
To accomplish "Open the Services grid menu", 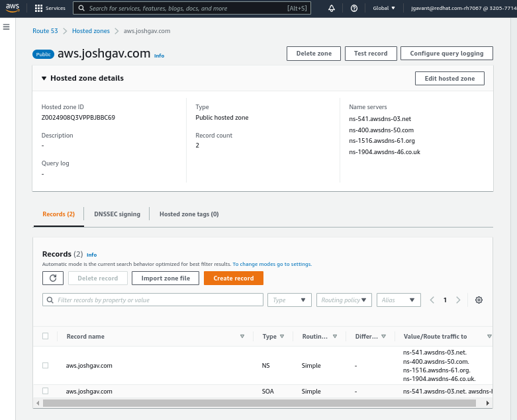I will (x=50, y=9).
